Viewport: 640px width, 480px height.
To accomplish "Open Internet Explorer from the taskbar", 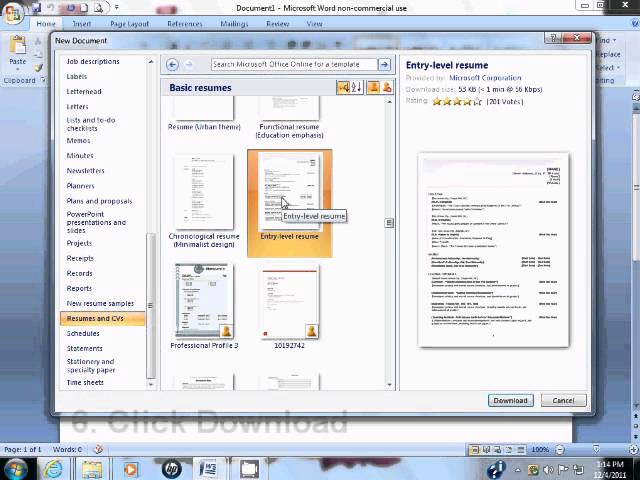I will pos(53,468).
